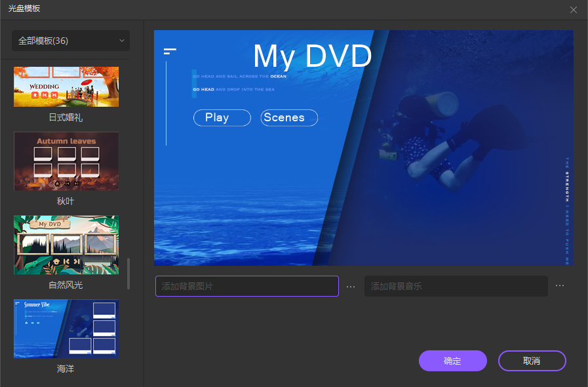Viewport: 588px width, 387px height.
Task: Focus the 添加背景音乐 input field
Action: click(456, 286)
